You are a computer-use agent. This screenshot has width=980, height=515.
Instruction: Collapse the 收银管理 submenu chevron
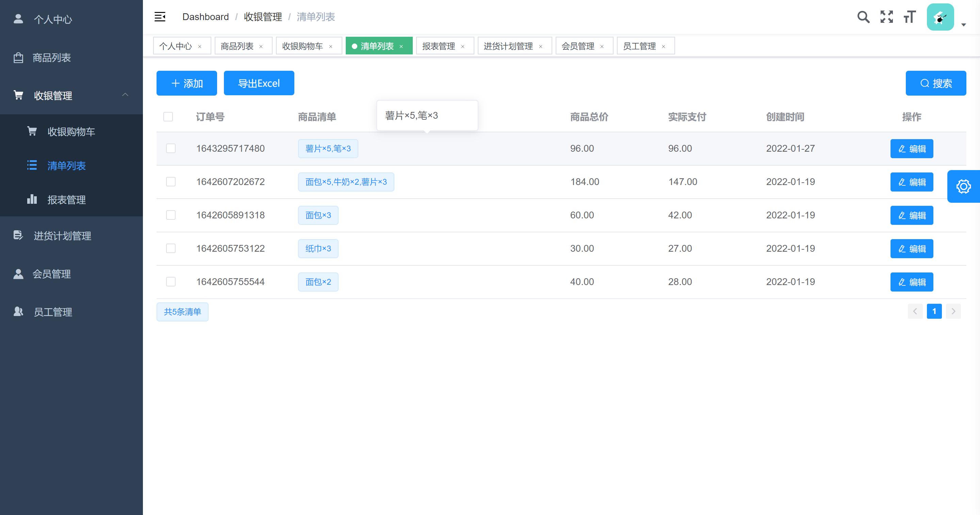coord(126,95)
